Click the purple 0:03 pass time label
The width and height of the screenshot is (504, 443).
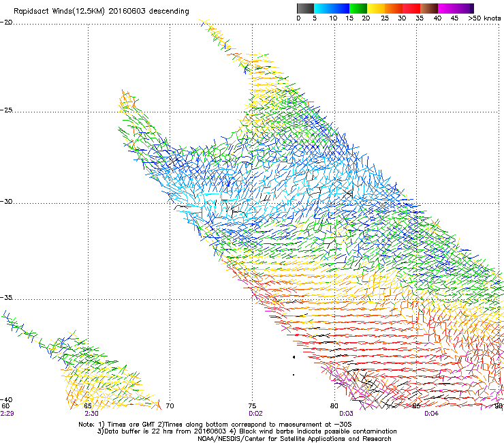(346, 414)
